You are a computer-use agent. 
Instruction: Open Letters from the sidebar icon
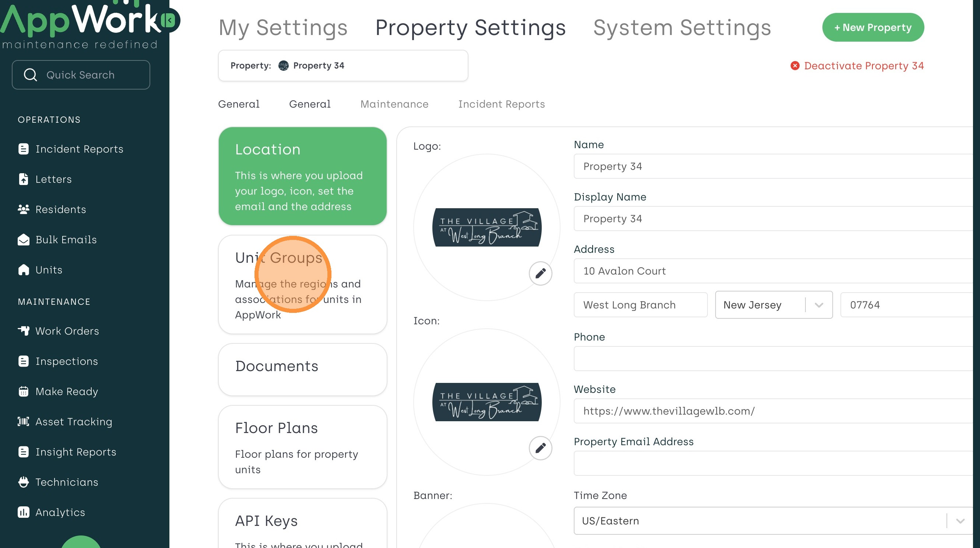(23, 179)
